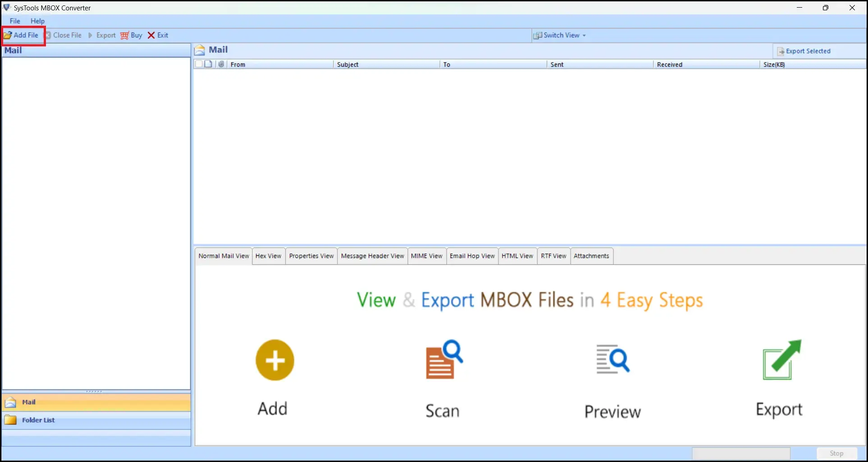
Task: Click the Stop button
Action: (x=836, y=453)
